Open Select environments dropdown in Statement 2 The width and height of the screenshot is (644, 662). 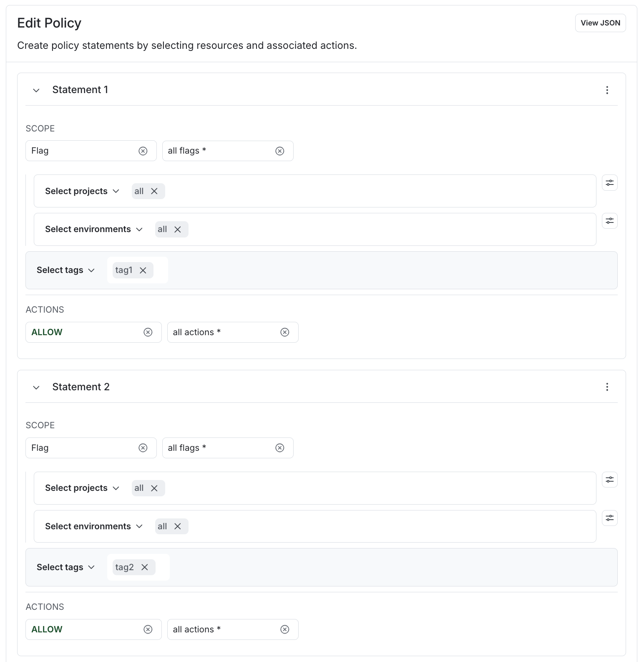click(x=93, y=526)
